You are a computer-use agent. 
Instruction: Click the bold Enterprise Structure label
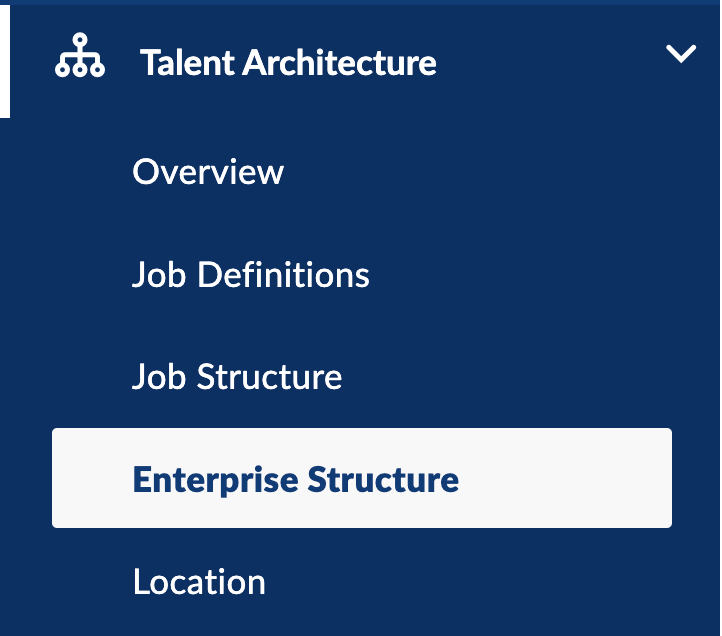coord(296,480)
